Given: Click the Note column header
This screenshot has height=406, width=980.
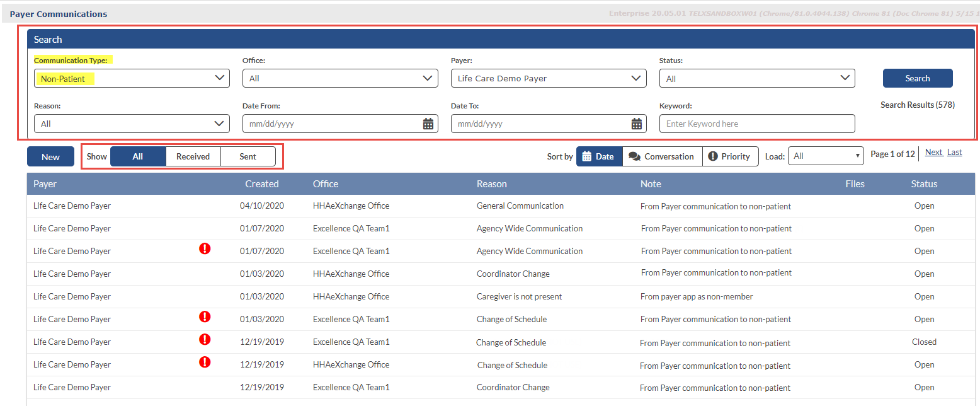Looking at the screenshot, I should coord(651,184).
